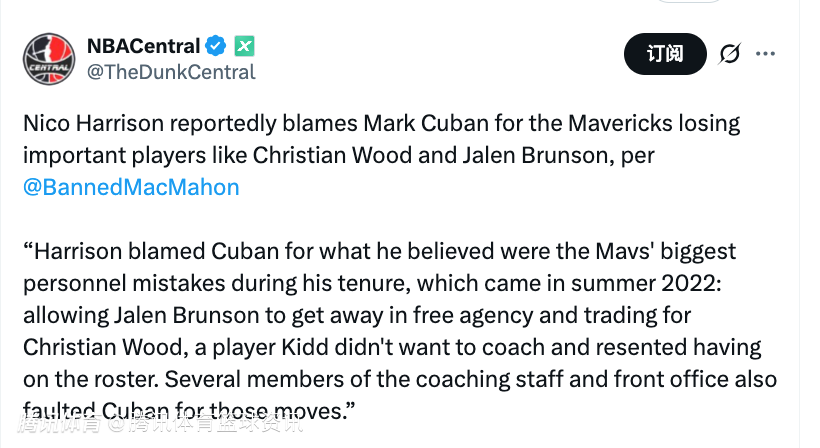Open the three-dot more options menu
820x448 pixels.
click(x=765, y=54)
